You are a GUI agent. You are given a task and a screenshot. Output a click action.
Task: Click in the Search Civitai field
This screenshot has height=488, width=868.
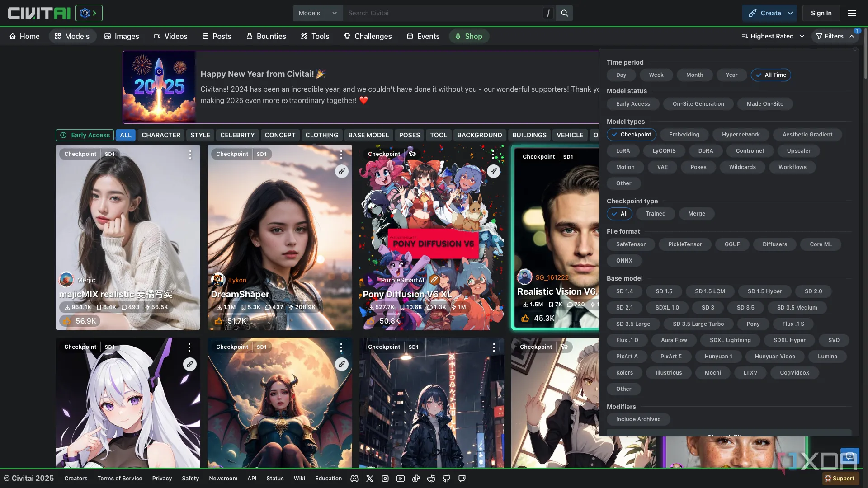(443, 13)
